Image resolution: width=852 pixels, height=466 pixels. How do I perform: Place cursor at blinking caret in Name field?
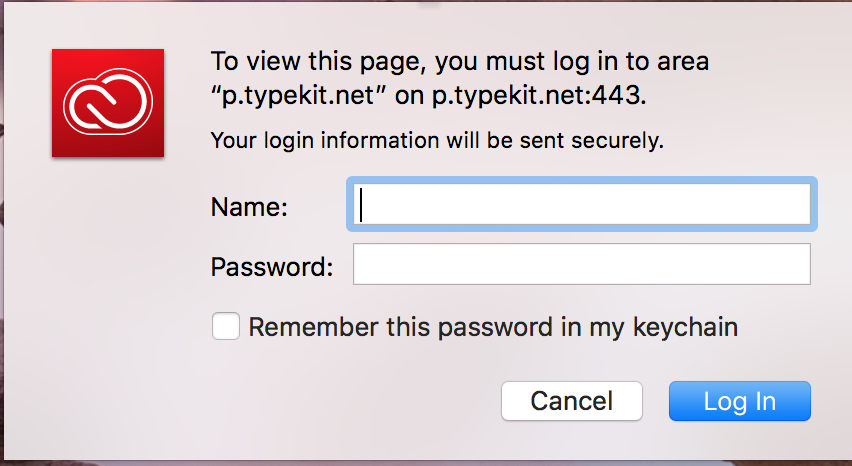[361, 204]
